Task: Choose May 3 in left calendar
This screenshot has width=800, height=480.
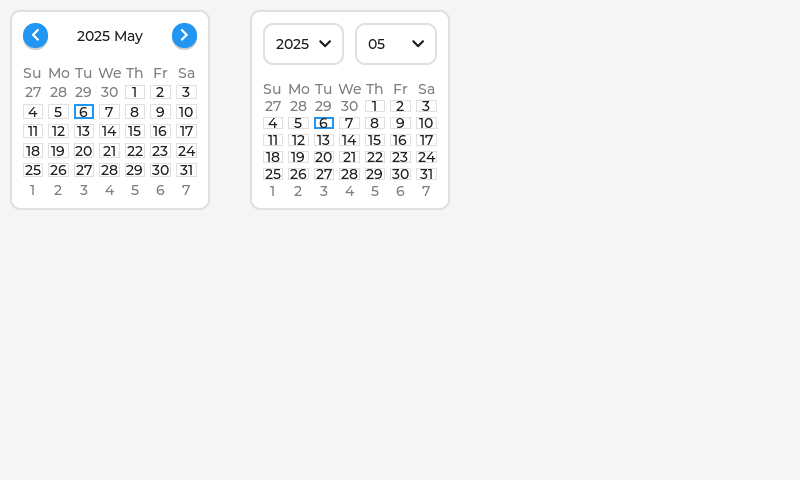Action: (x=186, y=92)
